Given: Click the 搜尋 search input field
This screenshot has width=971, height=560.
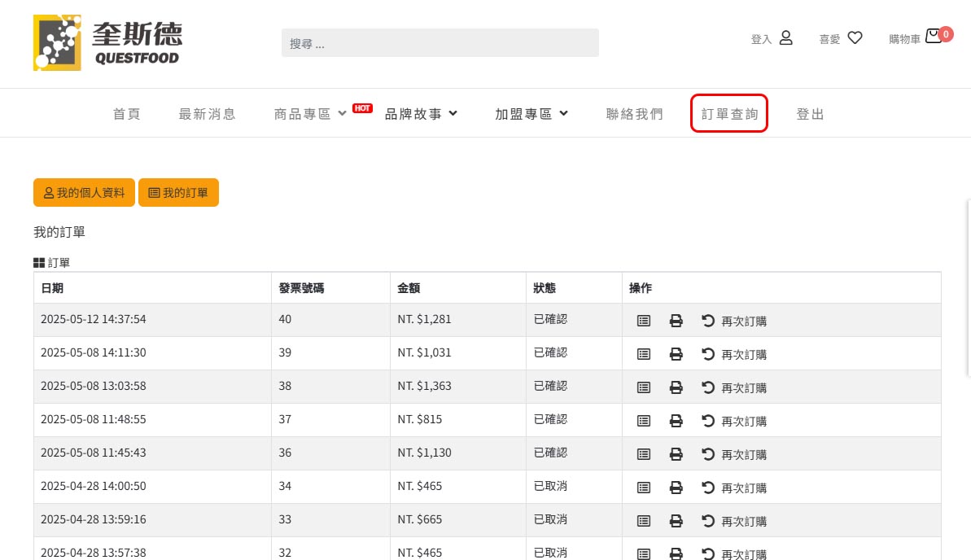Looking at the screenshot, I should tap(440, 43).
